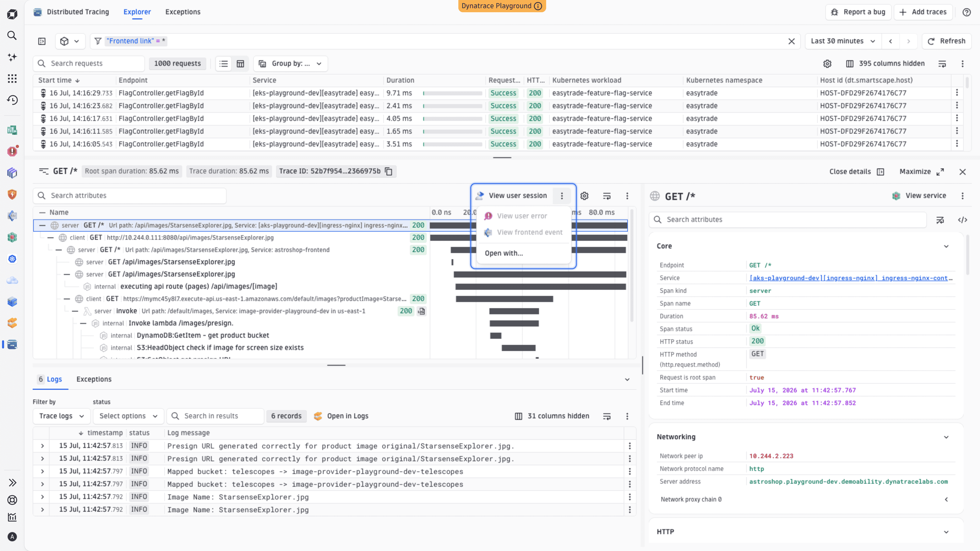This screenshot has width=980, height=551.
Task: Open span tree settings gear
Action: point(584,196)
